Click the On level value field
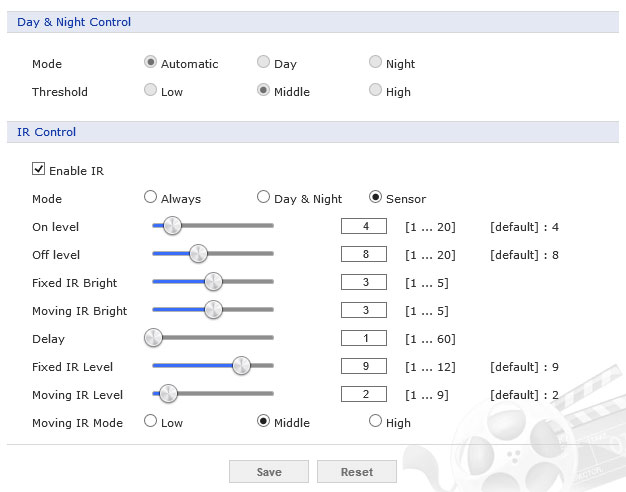 [363, 226]
